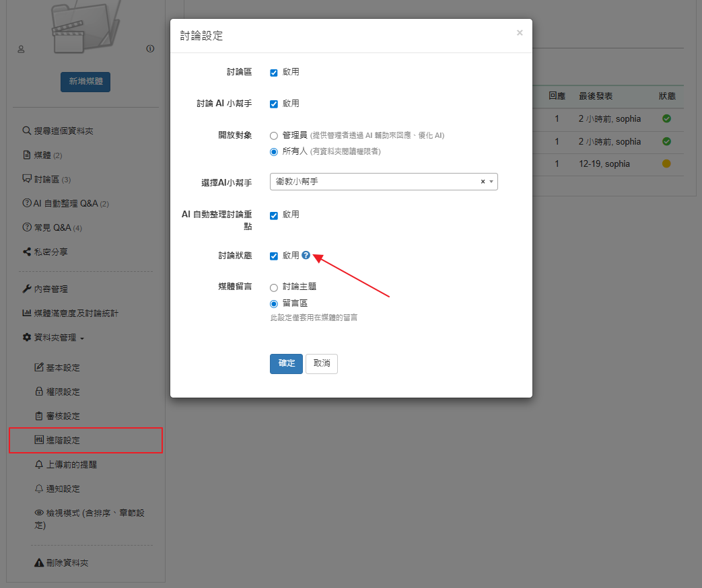Click the 取消 button

(322, 363)
